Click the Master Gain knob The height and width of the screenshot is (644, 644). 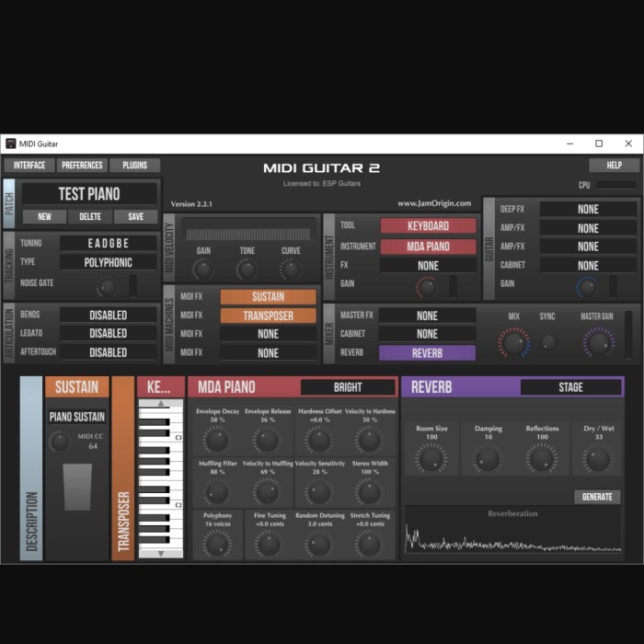coord(599,342)
